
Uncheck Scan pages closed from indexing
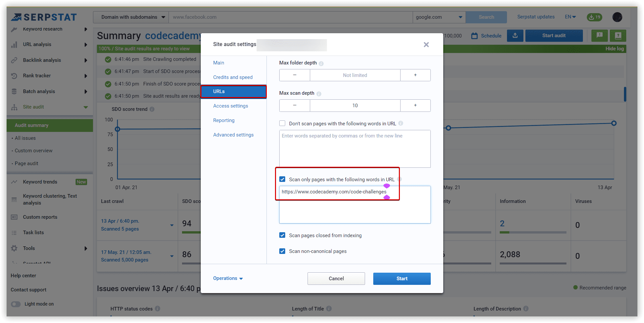282,235
